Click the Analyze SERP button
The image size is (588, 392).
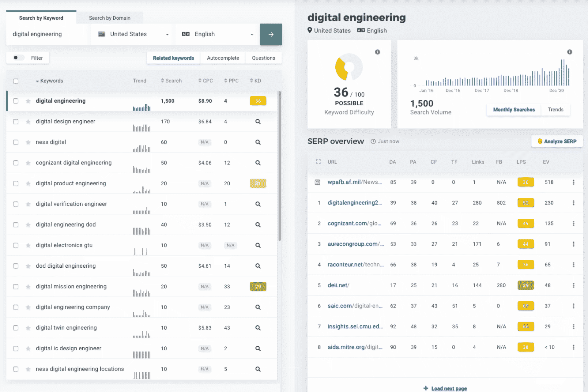557,141
